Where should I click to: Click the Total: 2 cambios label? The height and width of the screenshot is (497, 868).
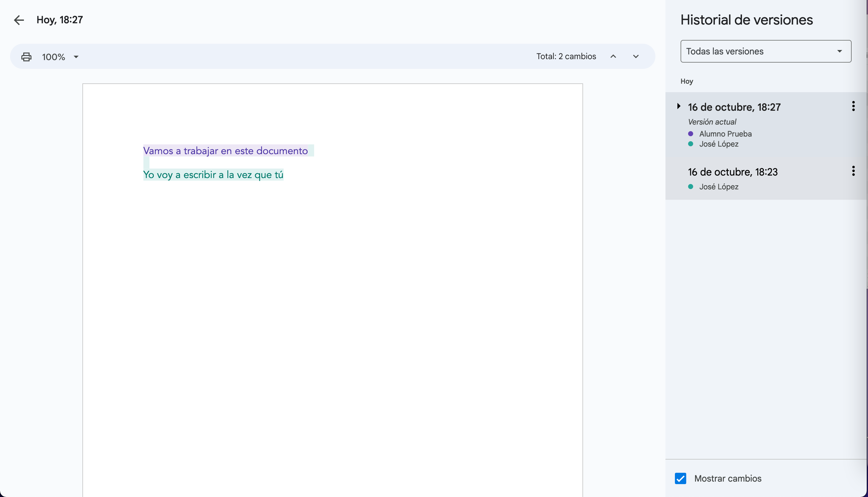(x=566, y=56)
